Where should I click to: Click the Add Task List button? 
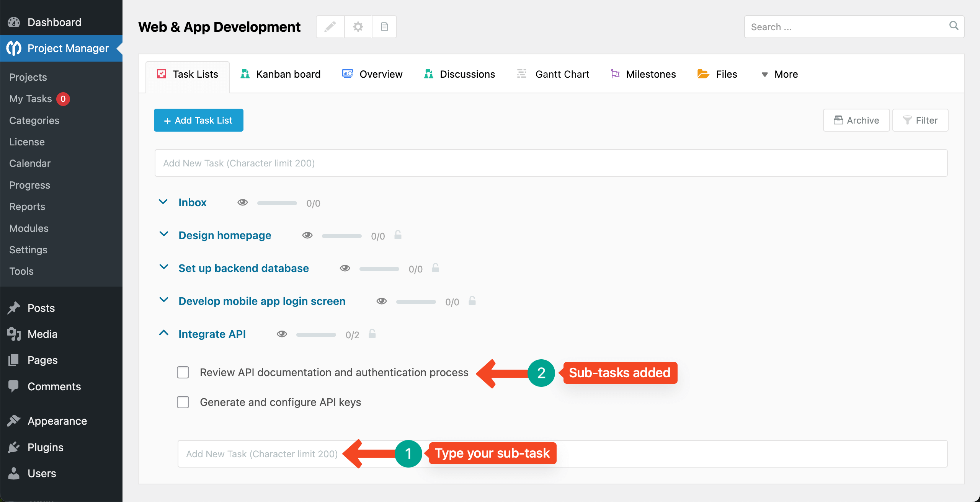(198, 120)
